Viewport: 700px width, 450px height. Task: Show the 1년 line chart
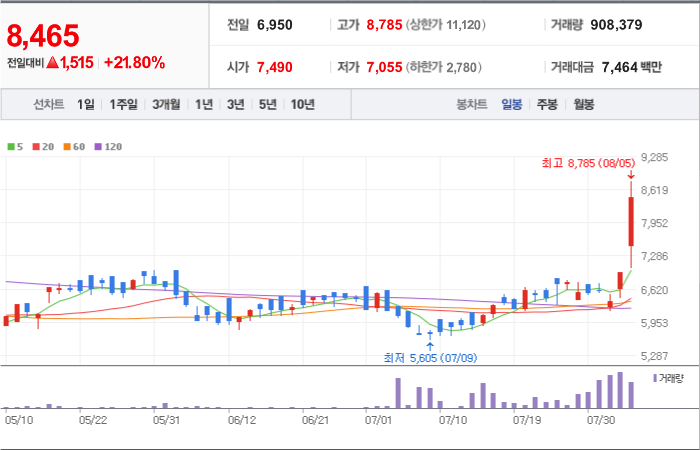pyautogui.click(x=204, y=105)
